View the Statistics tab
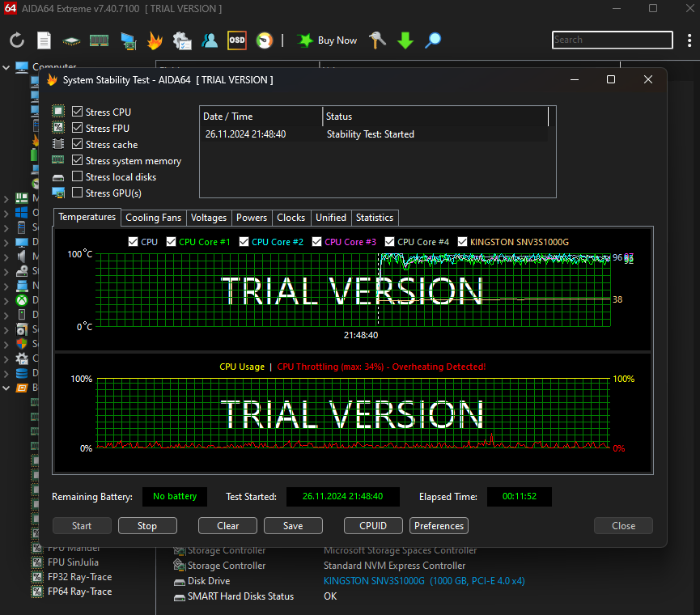The image size is (700, 615). [375, 218]
